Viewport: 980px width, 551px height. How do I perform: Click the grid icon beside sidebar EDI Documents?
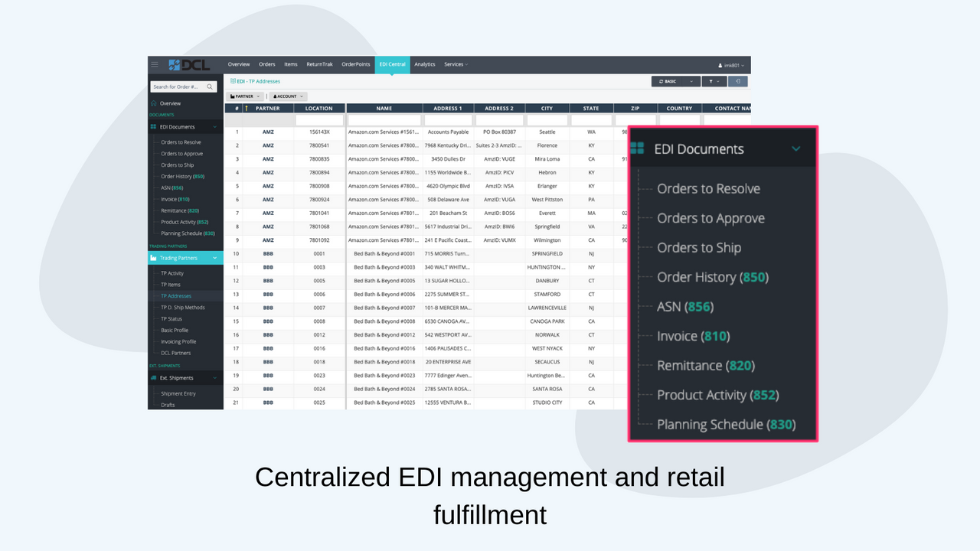coord(154,127)
